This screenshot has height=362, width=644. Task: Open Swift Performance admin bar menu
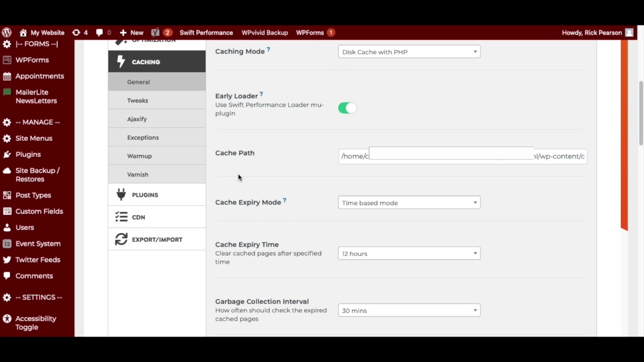206,33
